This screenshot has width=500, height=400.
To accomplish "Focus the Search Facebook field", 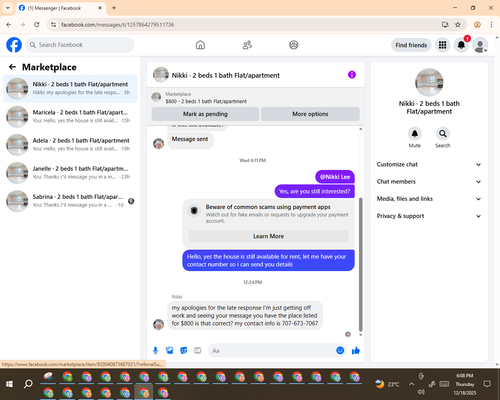I will tap(80, 45).
